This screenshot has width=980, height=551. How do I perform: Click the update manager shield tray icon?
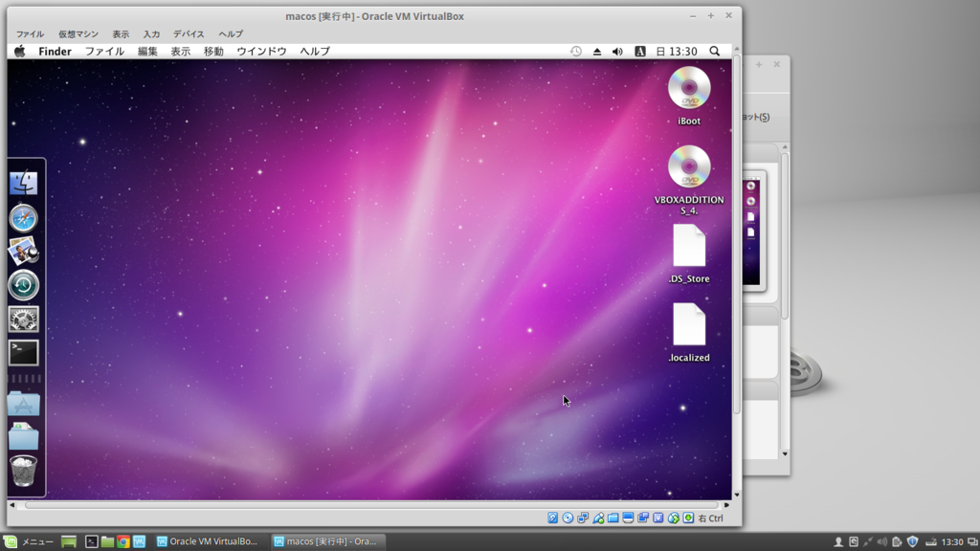(x=912, y=541)
